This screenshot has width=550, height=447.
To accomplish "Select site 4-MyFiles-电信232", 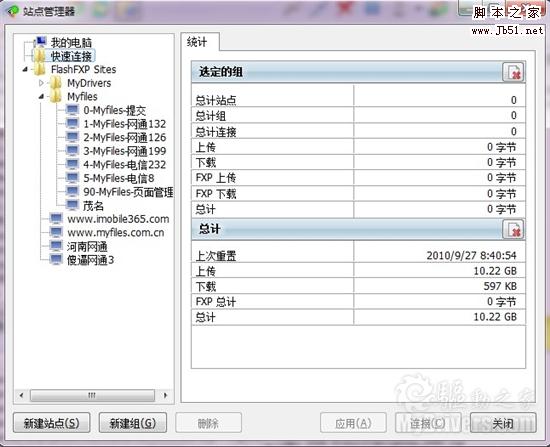I will coord(125,165).
